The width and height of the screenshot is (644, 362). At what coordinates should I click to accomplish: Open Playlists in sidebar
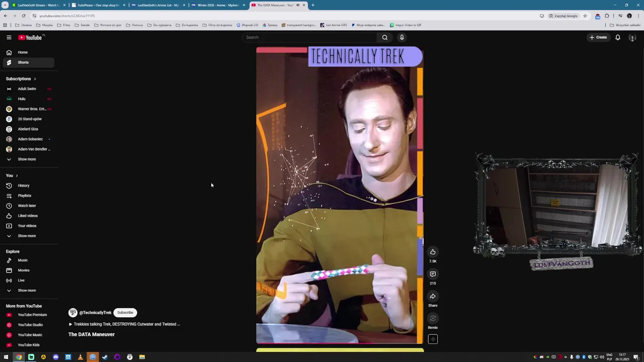28,196
